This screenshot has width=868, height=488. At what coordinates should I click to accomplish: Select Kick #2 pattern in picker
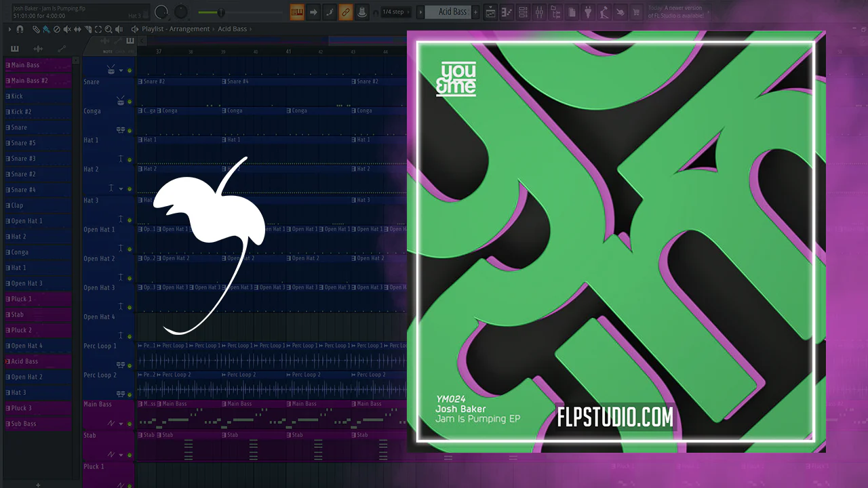tap(37, 112)
